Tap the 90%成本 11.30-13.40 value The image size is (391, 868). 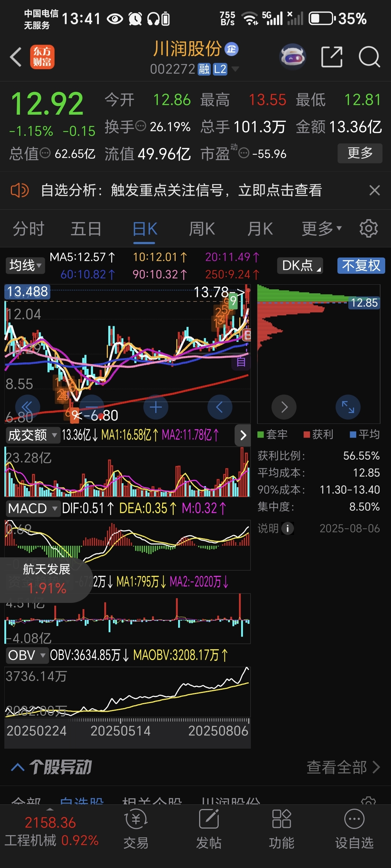[350, 490]
